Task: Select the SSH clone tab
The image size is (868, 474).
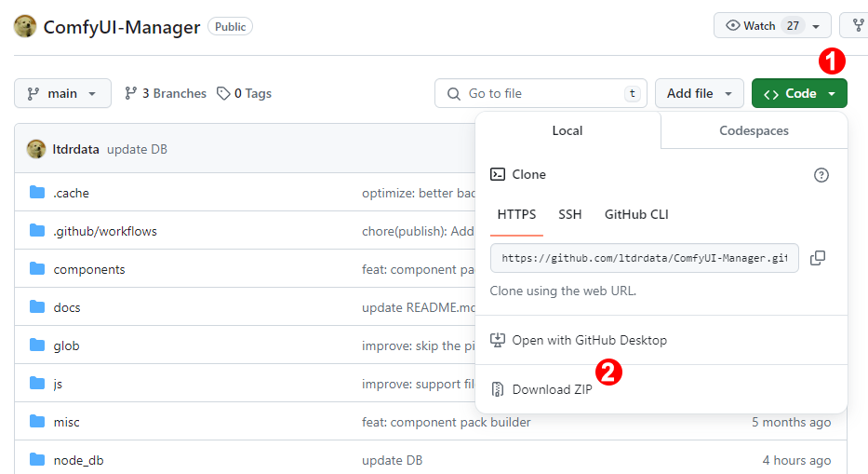Action: tap(569, 214)
